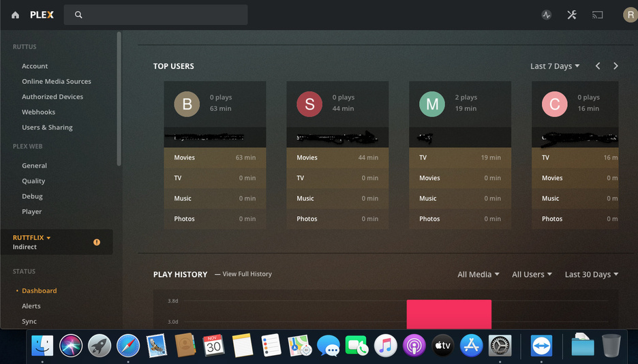Click the orange server warning icon
The width and height of the screenshot is (638, 364).
pyautogui.click(x=96, y=242)
